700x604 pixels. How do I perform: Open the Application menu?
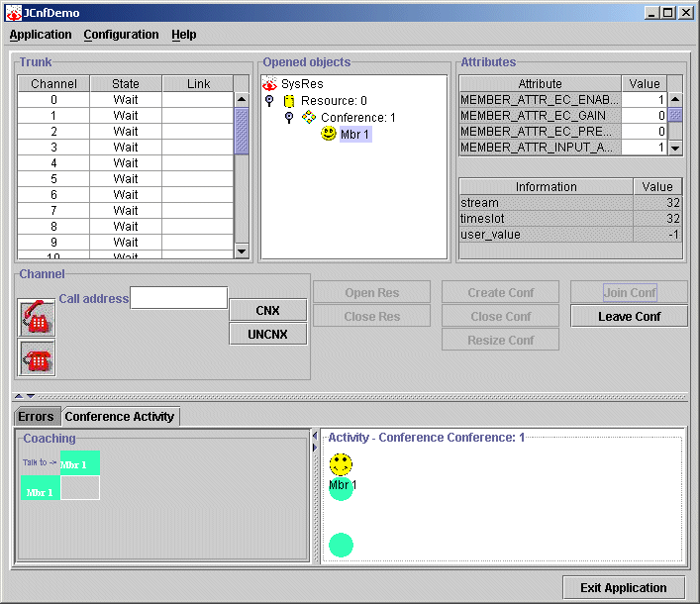coord(41,35)
